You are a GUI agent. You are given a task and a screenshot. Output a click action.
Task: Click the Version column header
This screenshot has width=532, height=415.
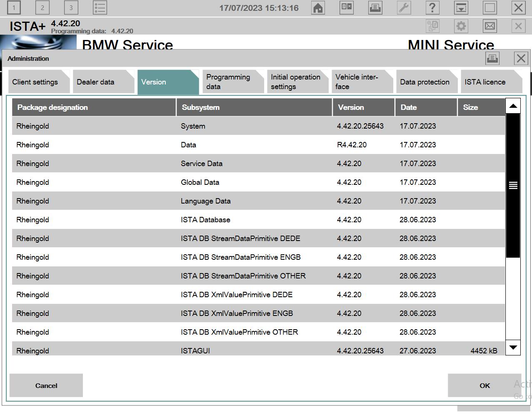(364, 107)
